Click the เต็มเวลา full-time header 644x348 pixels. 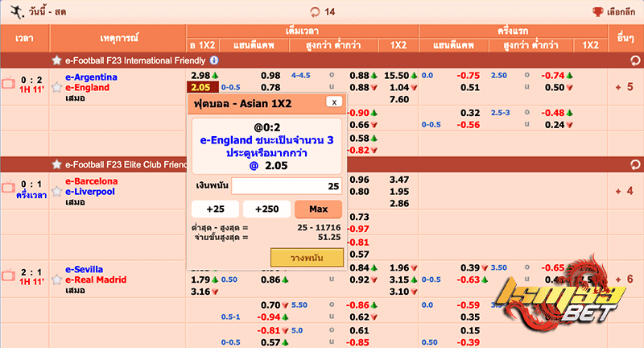pos(302,31)
